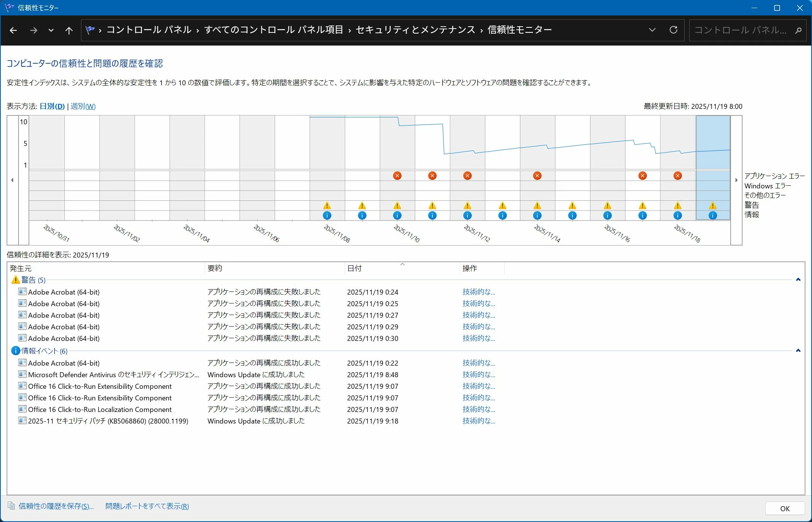Click the search magnifier icon
This screenshot has height=522, width=812.
click(x=798, y=30)
